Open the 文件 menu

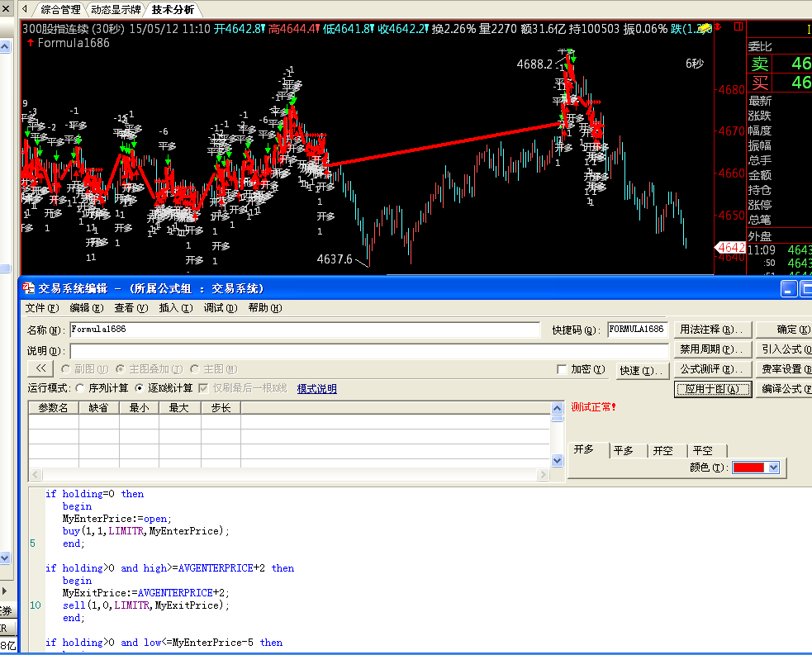click(42, 308)
